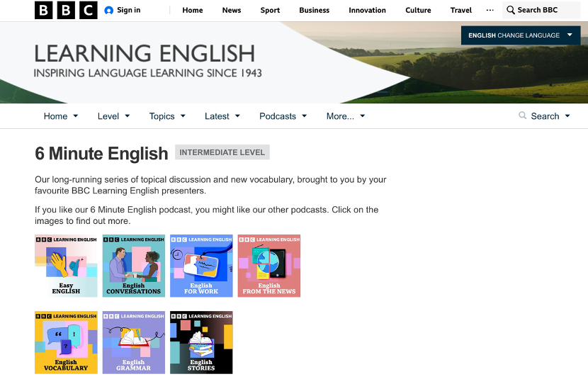Expand the Podcasts navigation dropdown
The height and width of the screenshot is (384, 588).
click(x=283, y=116)
